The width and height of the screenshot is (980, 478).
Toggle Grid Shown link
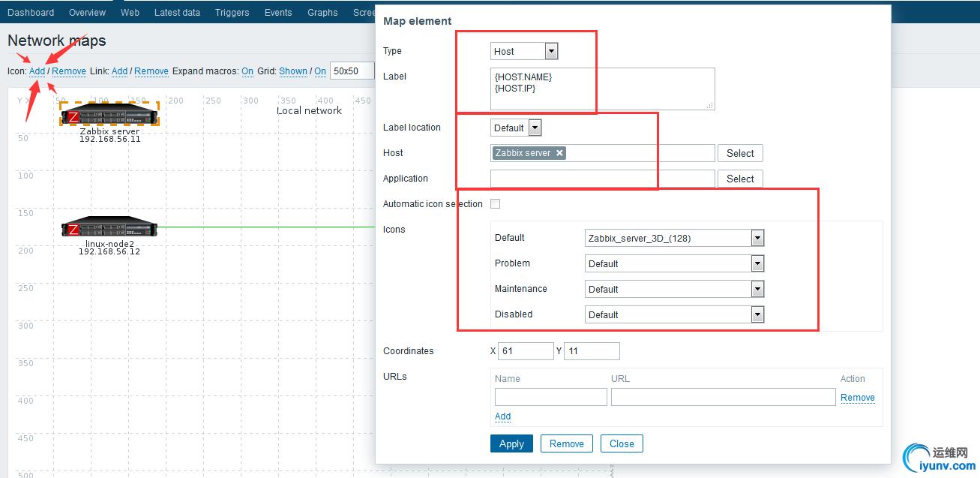(x=293, y=71)
